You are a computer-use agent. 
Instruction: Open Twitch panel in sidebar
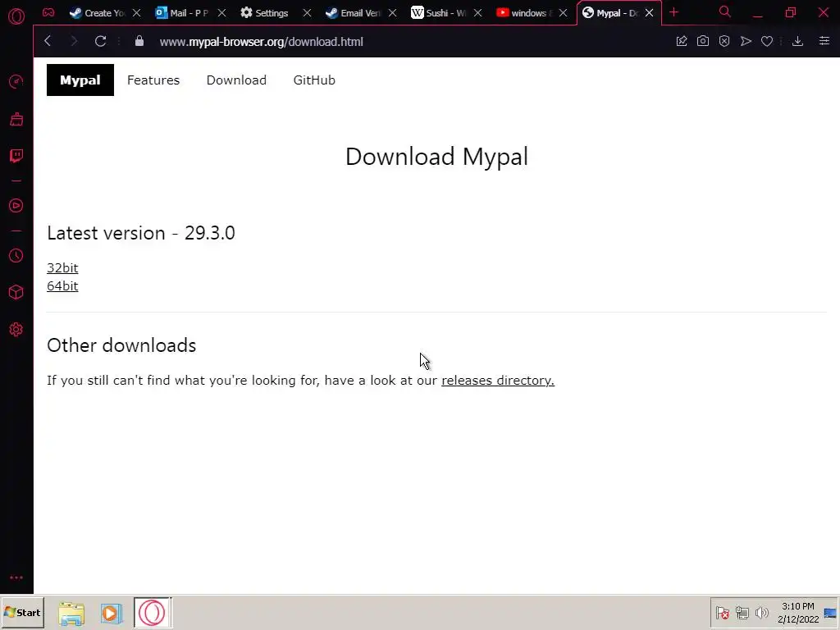pos(16,156)
